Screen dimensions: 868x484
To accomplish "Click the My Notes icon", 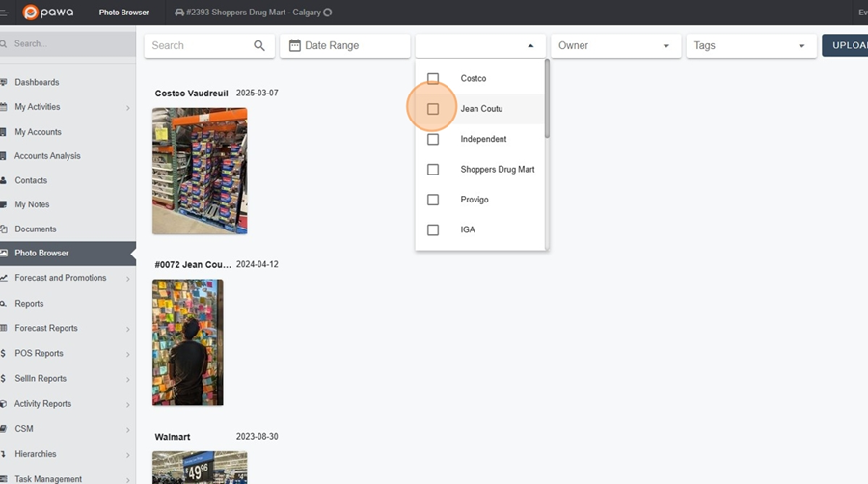I will coord(3,204).
